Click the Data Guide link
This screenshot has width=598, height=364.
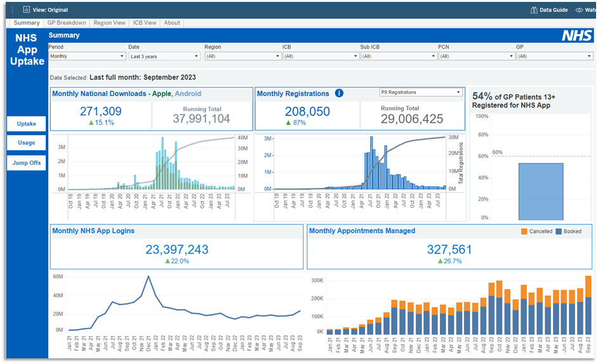(554, 10)
